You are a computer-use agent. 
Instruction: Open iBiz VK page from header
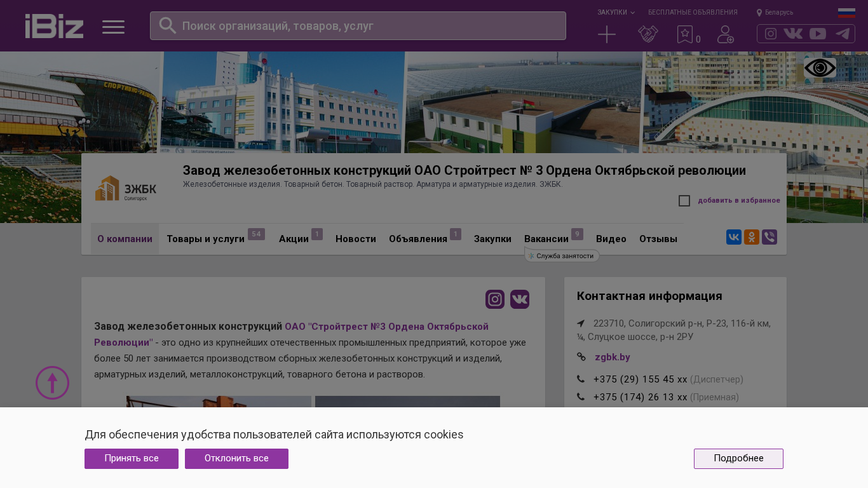(x=793, y=34)
